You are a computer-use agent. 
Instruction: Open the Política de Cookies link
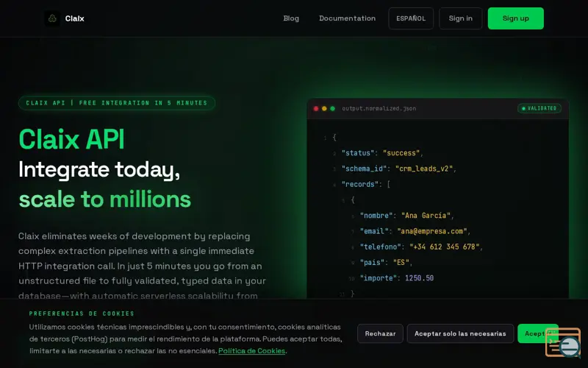251,351
